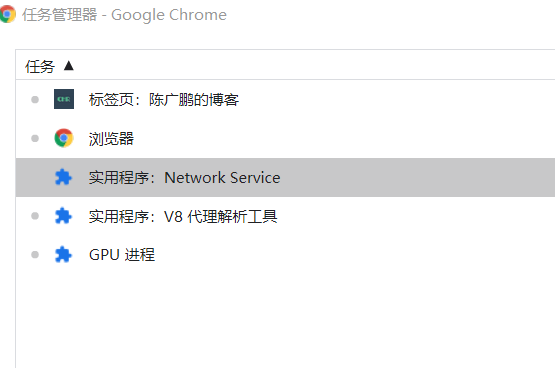Click the puzzle icon beside GPU 进程
The image size is (555, 368).
click(63, 255)
